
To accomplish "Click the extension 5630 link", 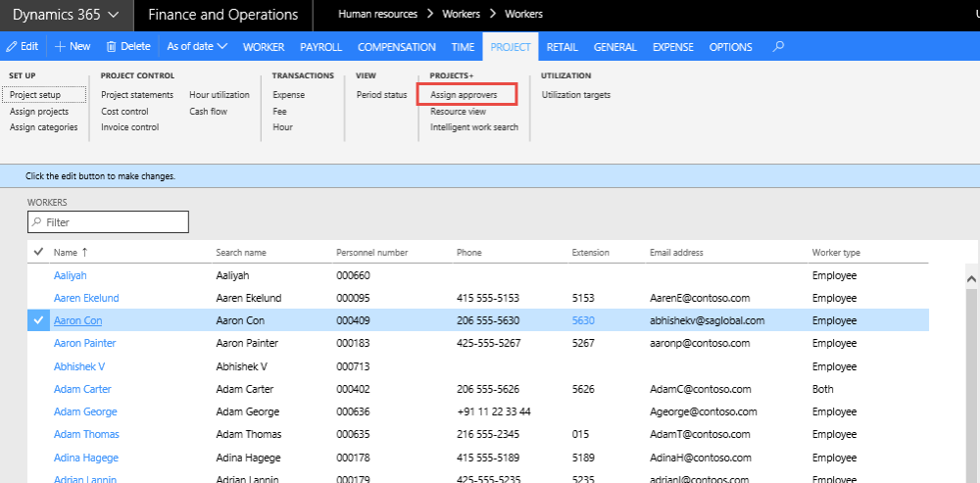I will [583, 320].
